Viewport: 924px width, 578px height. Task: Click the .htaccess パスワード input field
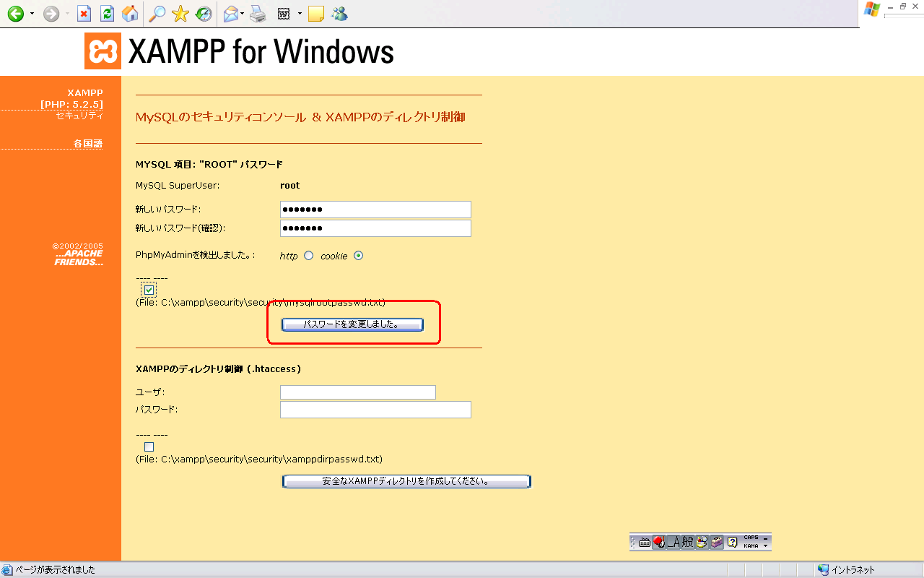(375, 410)
